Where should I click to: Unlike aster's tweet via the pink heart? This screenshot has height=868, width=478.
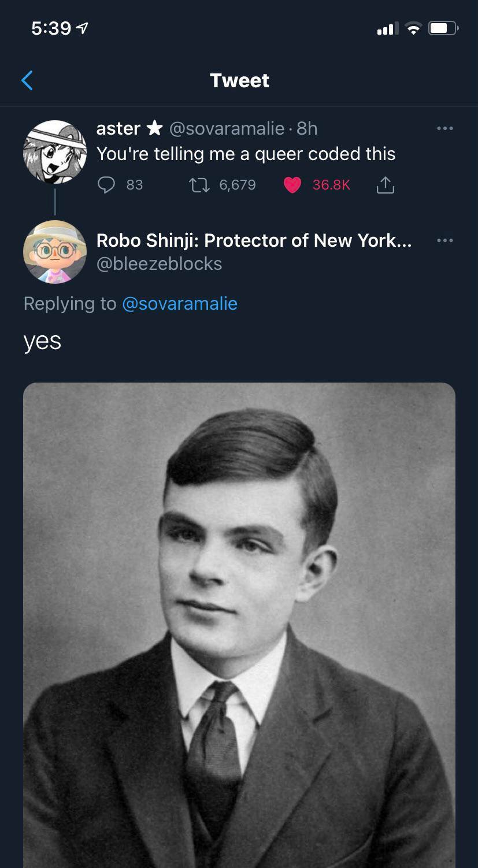pyautogui.click(x=292, y=184)
